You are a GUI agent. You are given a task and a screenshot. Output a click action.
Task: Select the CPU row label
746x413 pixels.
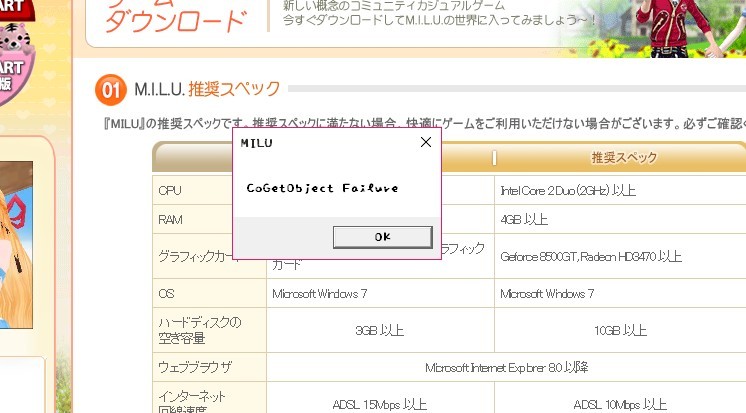click(170, 189)
